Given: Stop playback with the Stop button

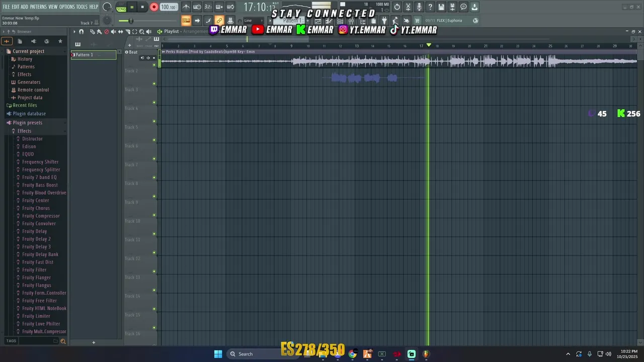Looking at the screenshot, I should pyautogui.click(x=143, y=7).
